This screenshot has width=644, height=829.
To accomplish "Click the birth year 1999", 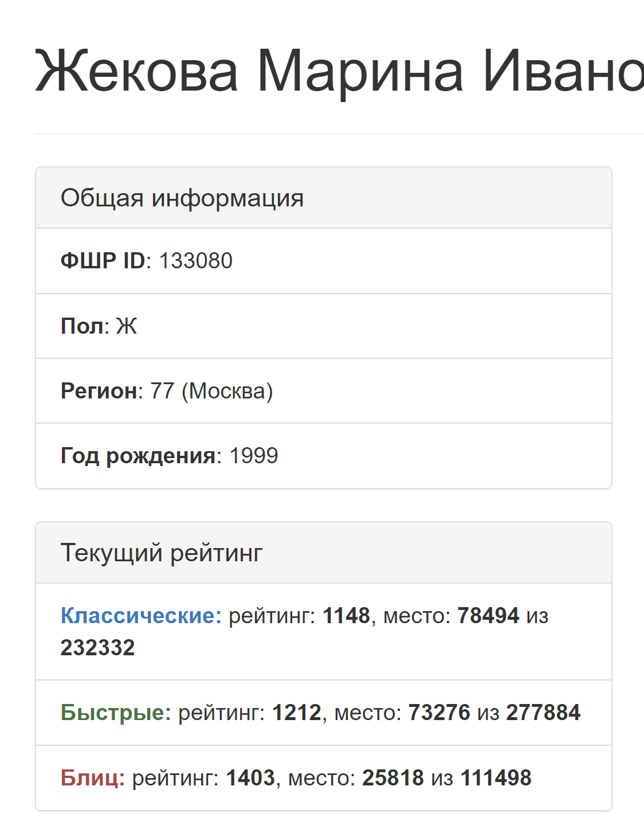I will tap(254, 456).
